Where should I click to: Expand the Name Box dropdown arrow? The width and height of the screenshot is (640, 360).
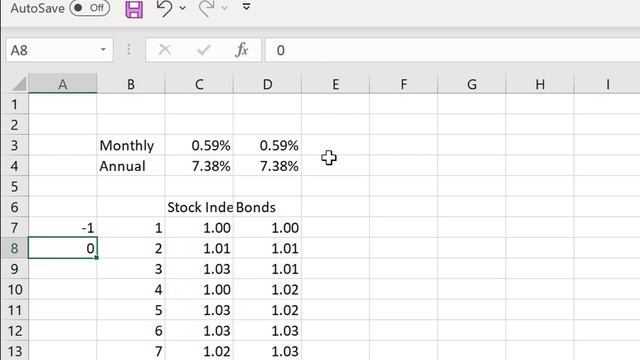click(103, 50)
